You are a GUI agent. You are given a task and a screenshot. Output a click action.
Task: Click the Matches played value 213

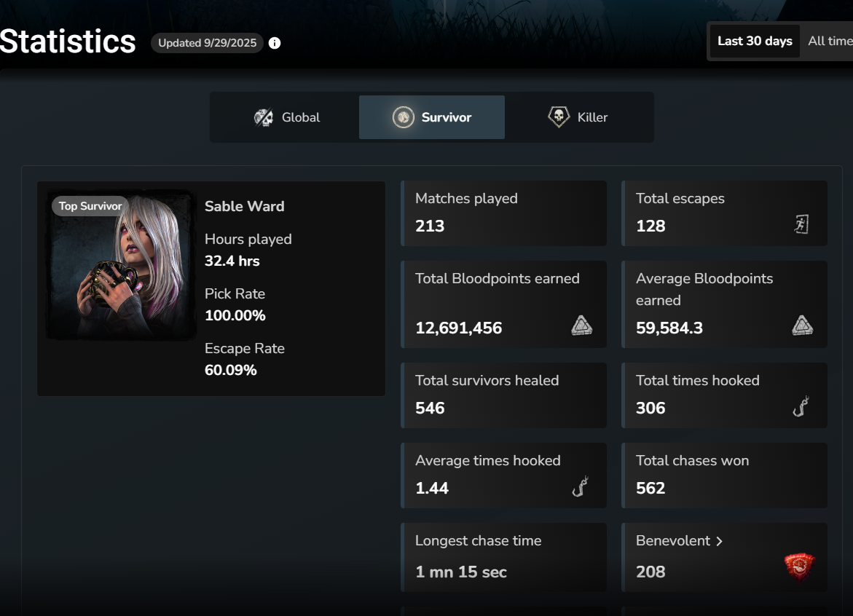click(430, 226)
